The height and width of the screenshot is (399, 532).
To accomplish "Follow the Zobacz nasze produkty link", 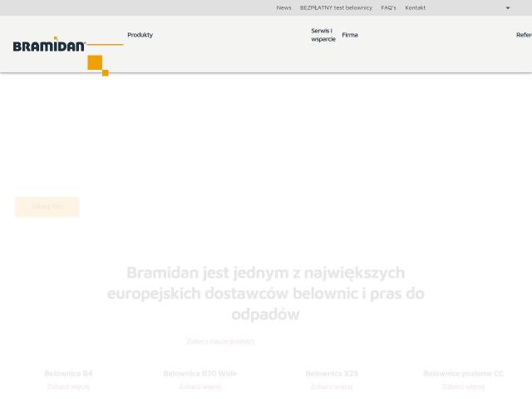I will (x=221, y=342).
